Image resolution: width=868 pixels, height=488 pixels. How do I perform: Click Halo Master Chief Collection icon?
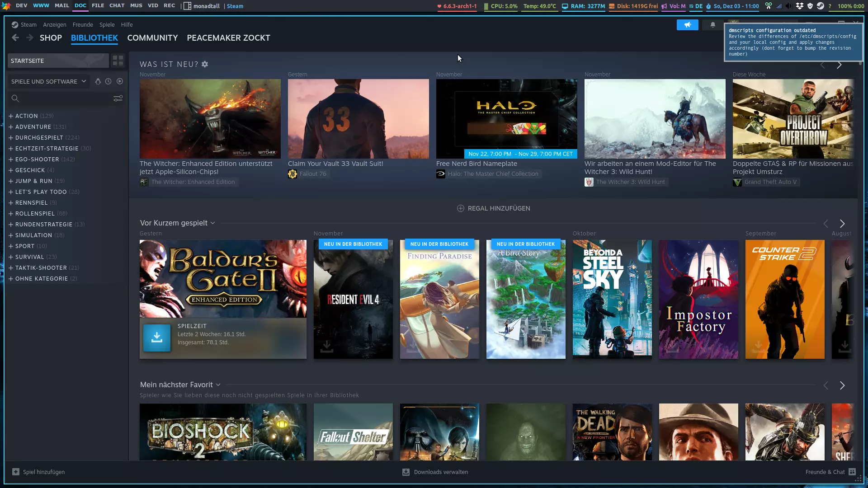(441, 174)
